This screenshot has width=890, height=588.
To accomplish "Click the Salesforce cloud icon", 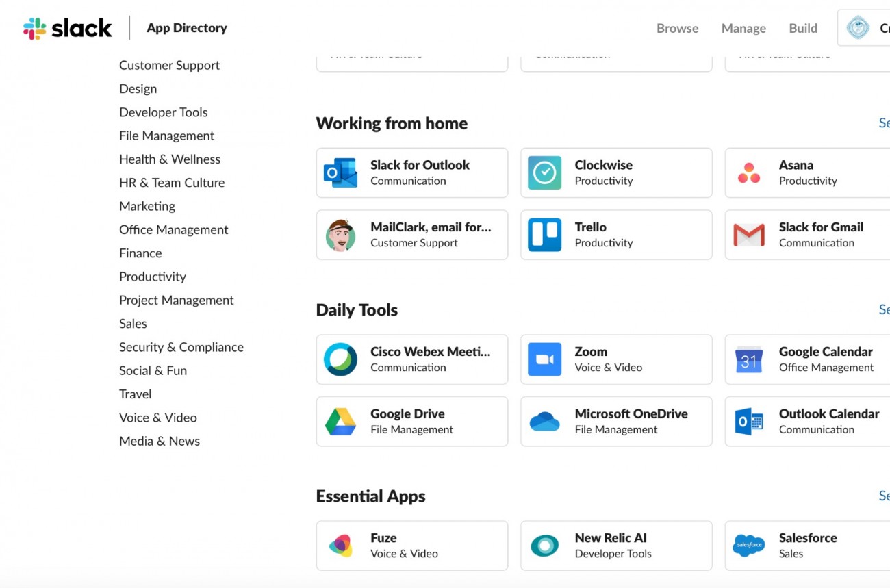I will click(749, 546).
